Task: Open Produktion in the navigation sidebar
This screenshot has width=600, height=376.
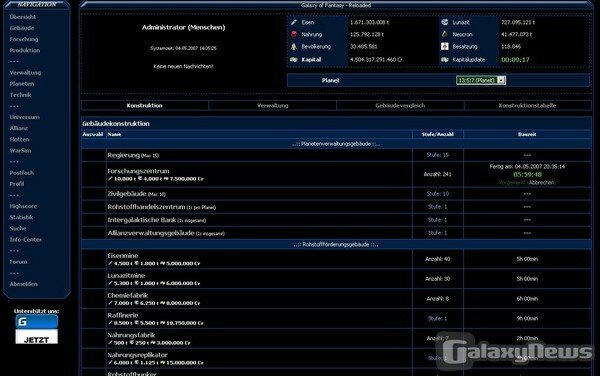Action: [25, 50]
